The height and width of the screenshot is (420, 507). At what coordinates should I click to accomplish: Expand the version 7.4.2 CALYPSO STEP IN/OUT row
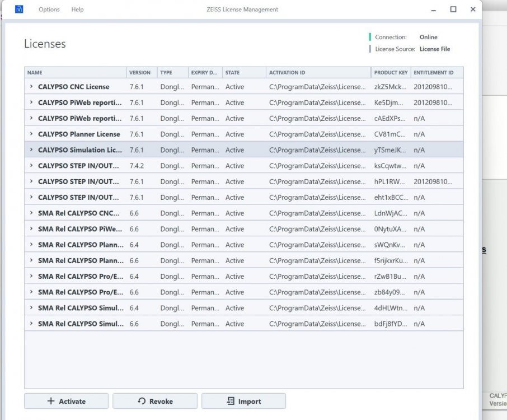pos(31,166)
